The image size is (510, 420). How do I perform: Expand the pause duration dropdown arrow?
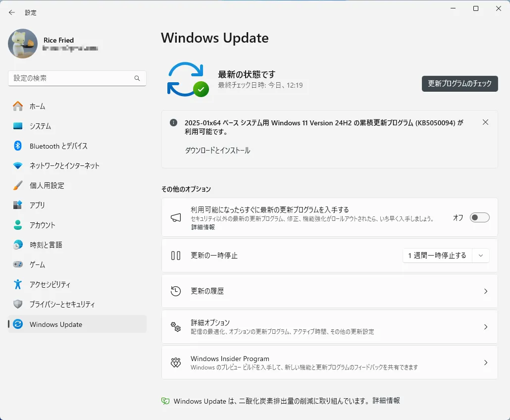(481, 256)
